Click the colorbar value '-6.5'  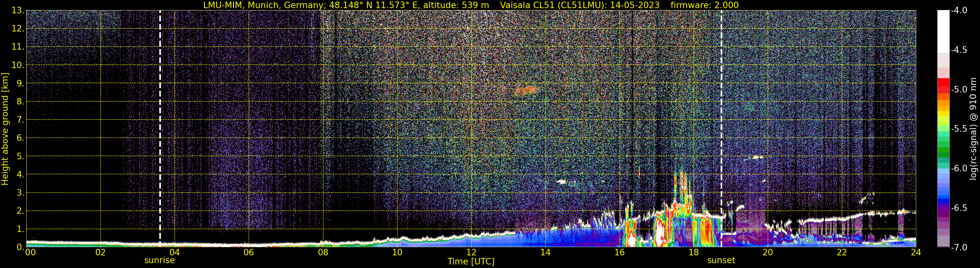pyautogui.click(x=959, y=208)
